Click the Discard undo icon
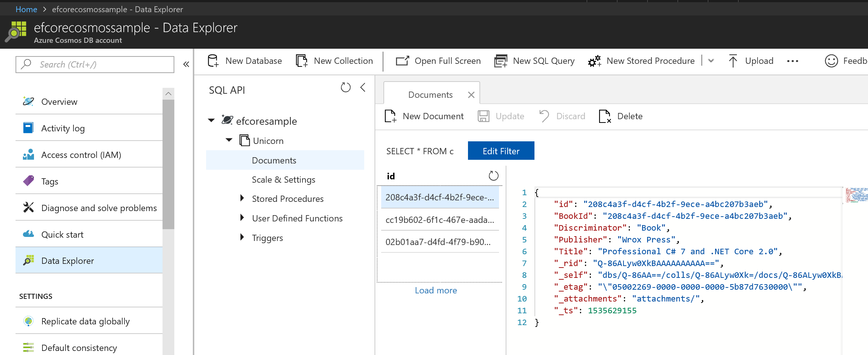Viewport: 868px width, 355px height. click(544, 116)
